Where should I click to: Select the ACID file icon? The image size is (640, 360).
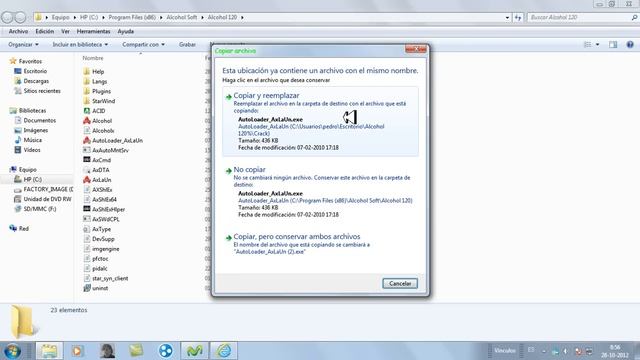click(x=87, y=111)
